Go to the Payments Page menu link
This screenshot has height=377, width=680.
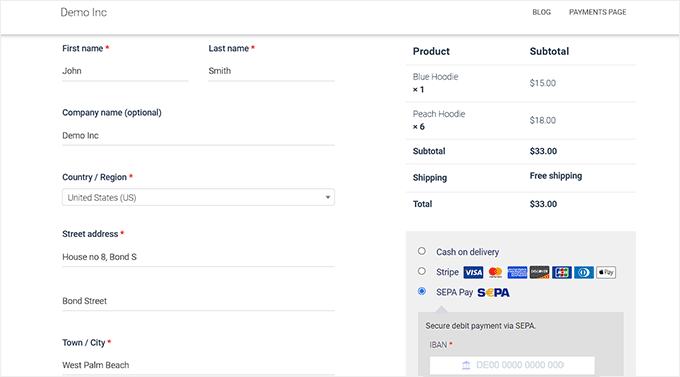coord(598,12)
